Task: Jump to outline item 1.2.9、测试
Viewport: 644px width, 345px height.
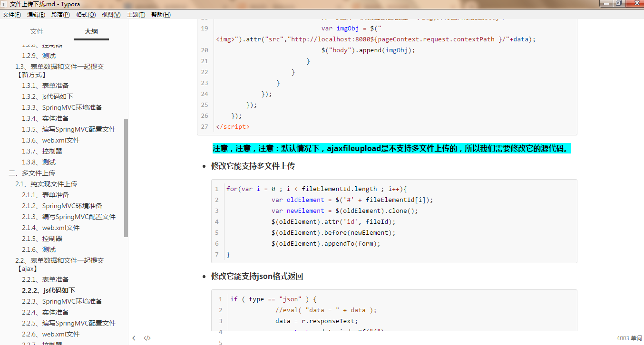Action: (x=39, y=56)
